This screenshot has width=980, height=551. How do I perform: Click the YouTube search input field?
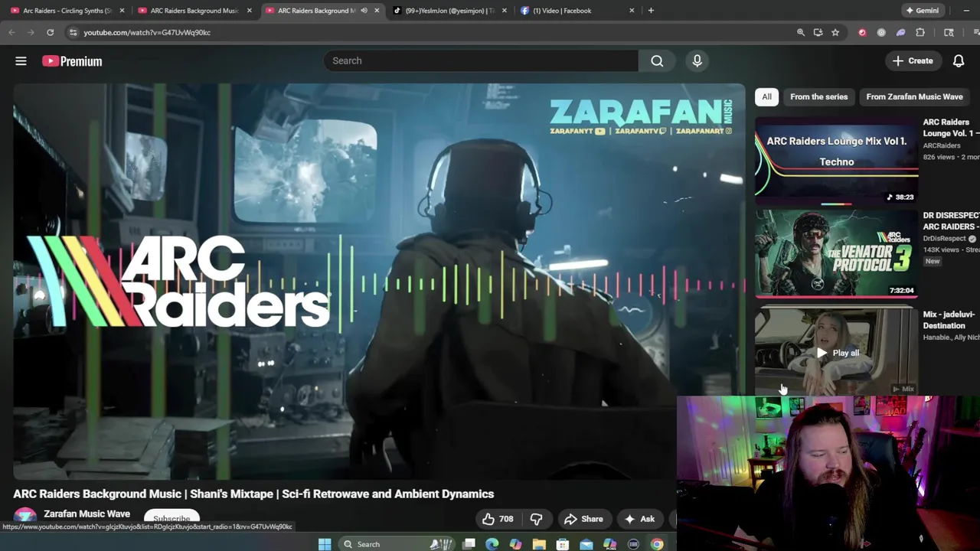pos(481,60)
